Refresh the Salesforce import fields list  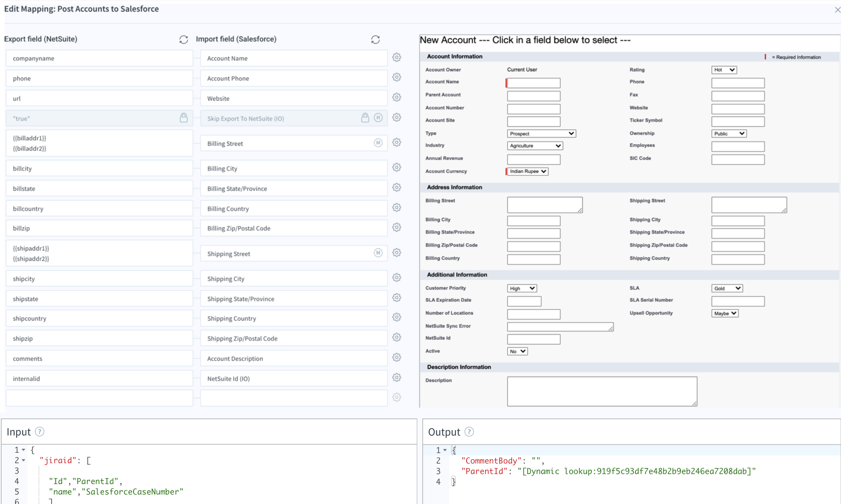tap(375, 40)
